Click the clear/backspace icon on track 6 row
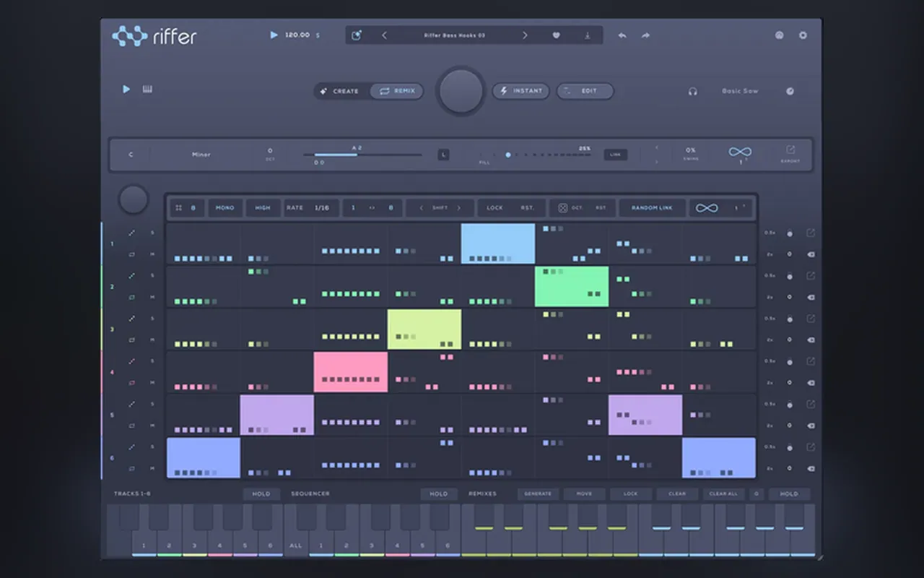This screenshot has width=924, height=578. [811, 468]
